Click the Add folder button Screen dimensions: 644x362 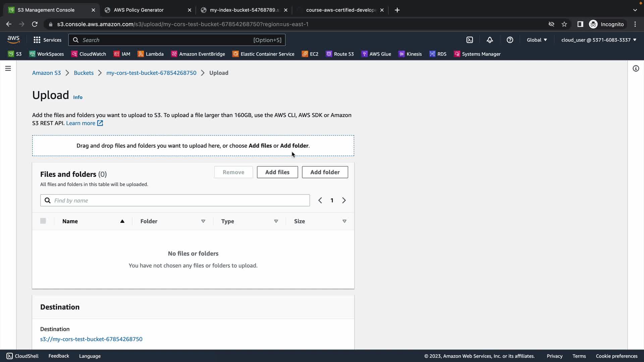coord(325,172)
